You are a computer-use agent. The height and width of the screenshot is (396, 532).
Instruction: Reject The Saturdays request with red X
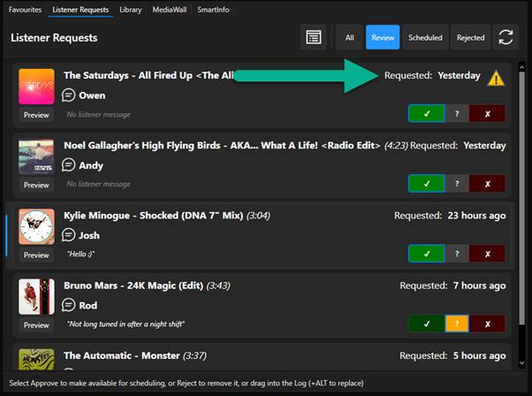coord(487,114)
